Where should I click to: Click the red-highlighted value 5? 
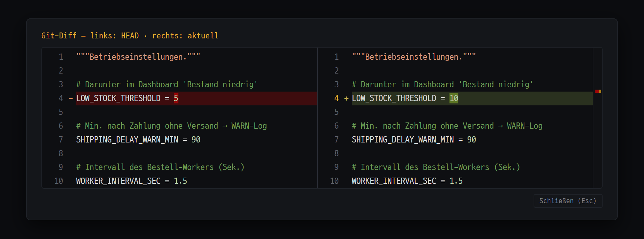[x=176, y=98]
